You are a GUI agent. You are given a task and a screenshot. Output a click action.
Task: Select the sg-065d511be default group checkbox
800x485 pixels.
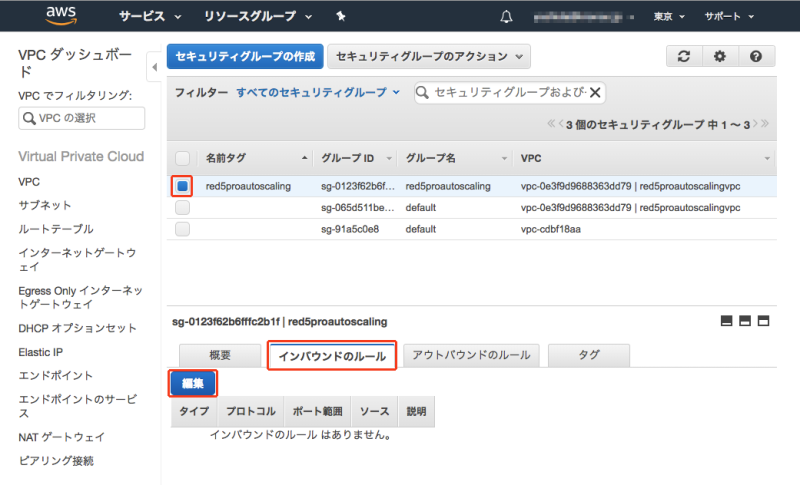tap(183, 208)
